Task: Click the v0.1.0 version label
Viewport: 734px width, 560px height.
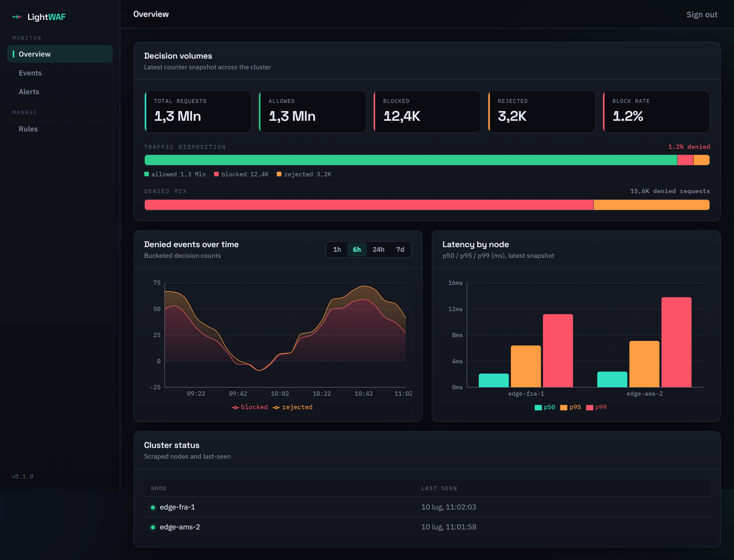Action: tap(22, 477)
